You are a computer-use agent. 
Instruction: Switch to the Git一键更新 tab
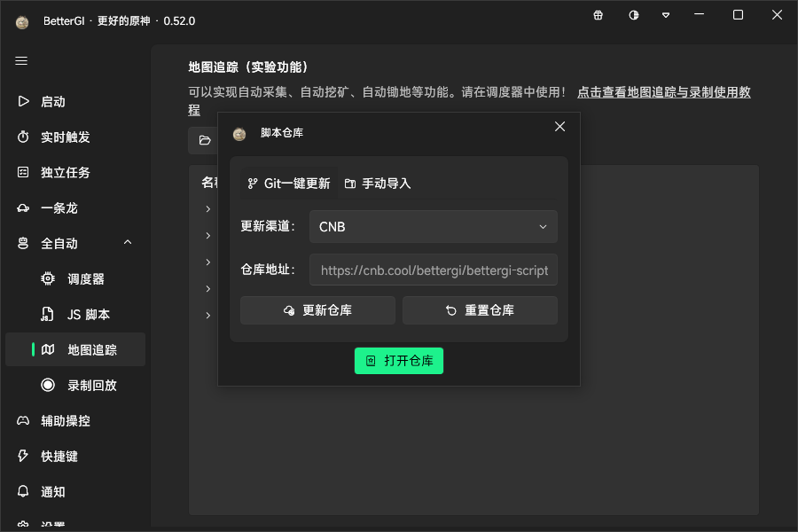pos(290,183)
